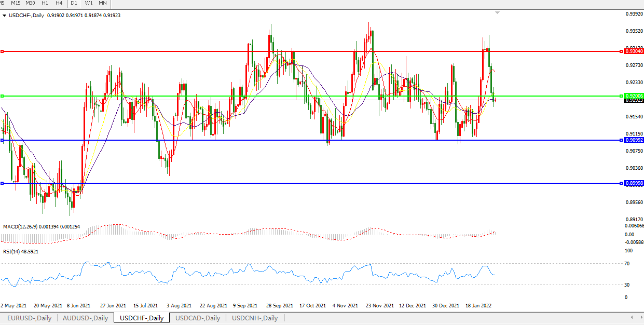The image size is (644, 325).
Task: Activate the D1 daily timeframe
Action: tap(74, 3)
